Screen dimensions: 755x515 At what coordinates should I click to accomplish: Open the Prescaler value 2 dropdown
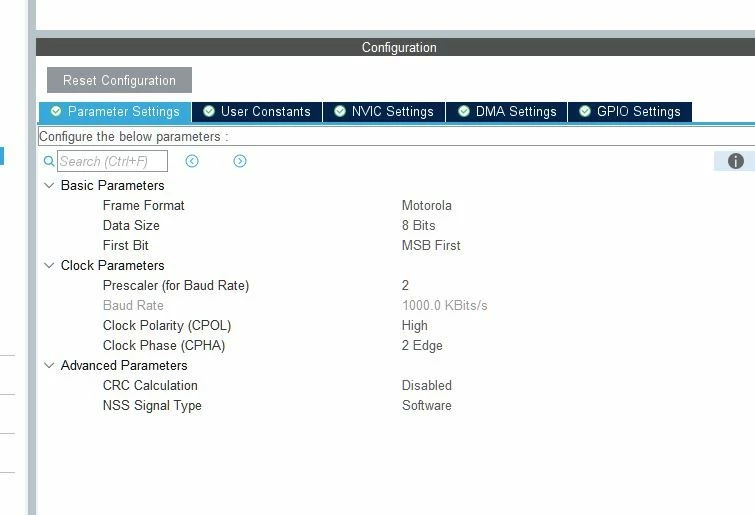pos(405,285)
